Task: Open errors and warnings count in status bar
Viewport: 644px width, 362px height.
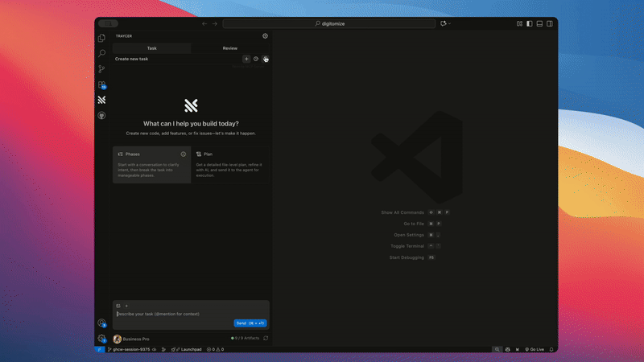Action: 215,349
